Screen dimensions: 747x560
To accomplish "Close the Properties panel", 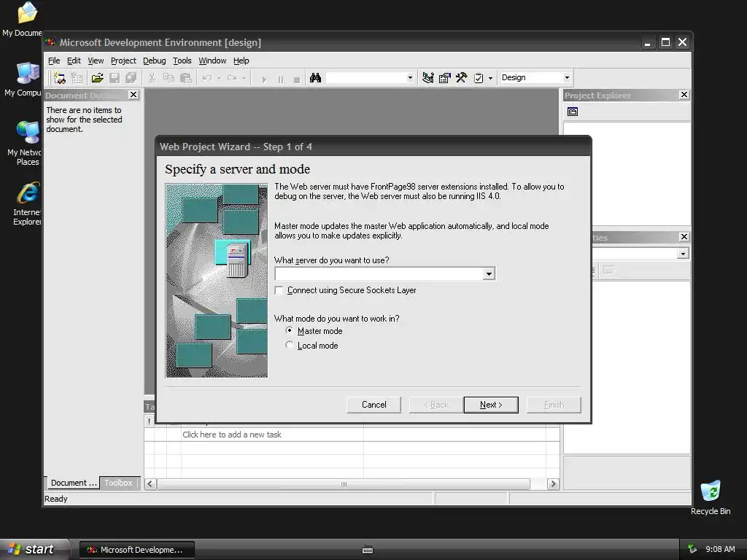I will 684,237.
